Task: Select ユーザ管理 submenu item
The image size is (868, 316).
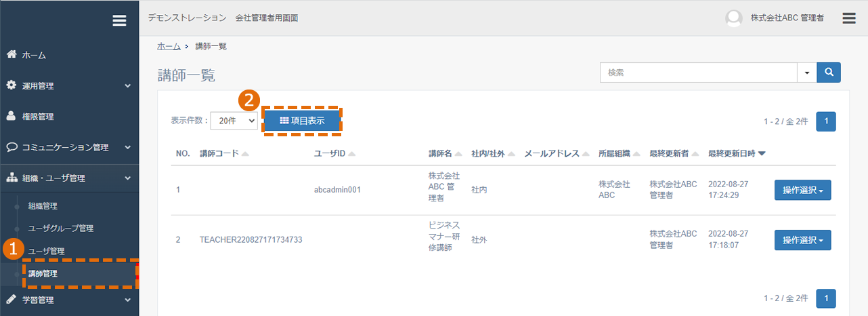Action: coord(46,251)
